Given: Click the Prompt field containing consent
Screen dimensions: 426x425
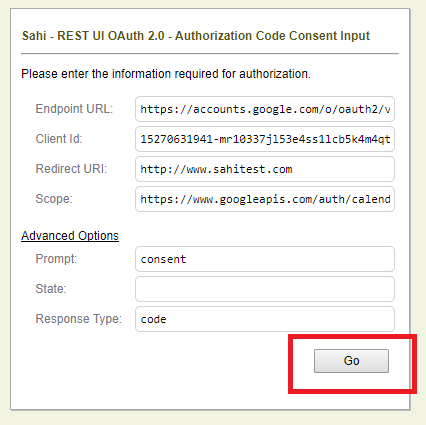Looking at the screenshot, I should click(x=265, y=259).
